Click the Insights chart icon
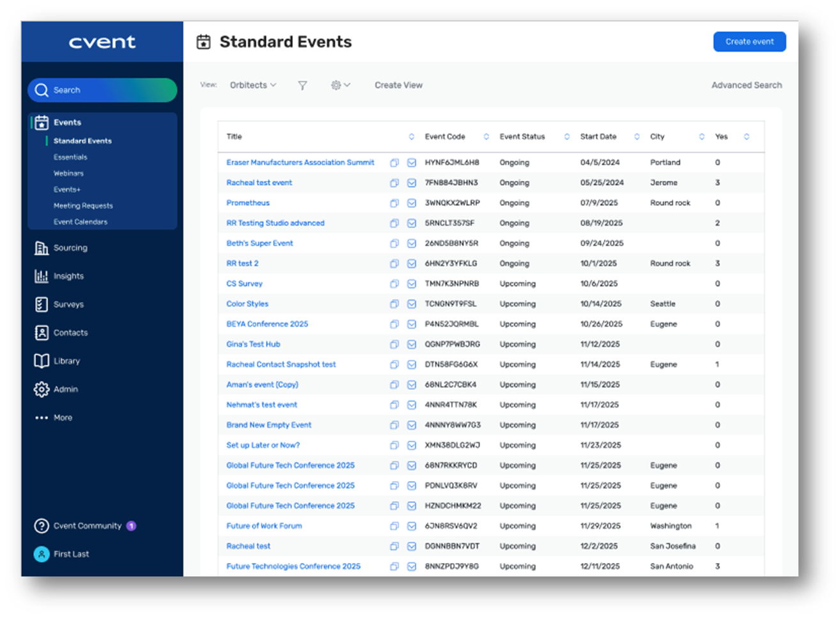 (x=42, y=276)
